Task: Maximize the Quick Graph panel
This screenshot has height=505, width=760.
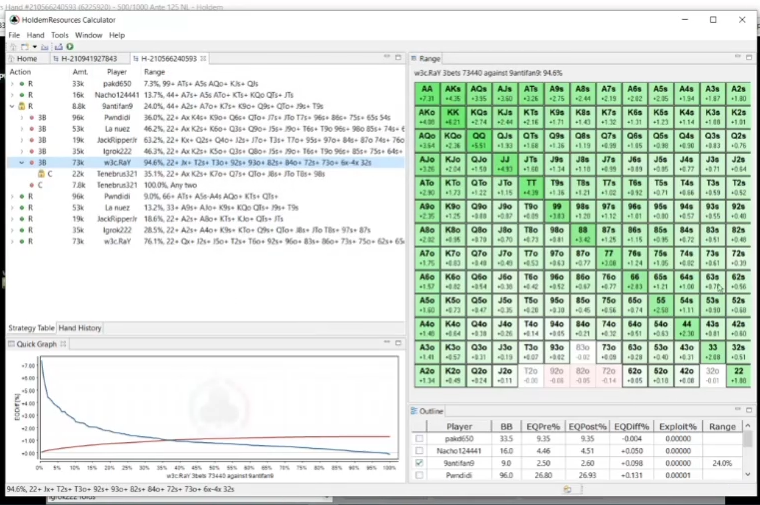Action: [x=398, y=343]
